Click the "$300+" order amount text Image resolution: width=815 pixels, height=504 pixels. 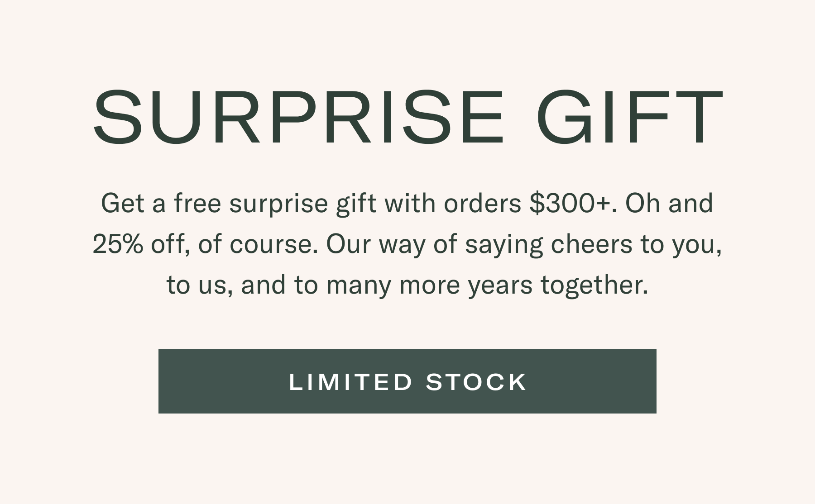coord(573,203)
